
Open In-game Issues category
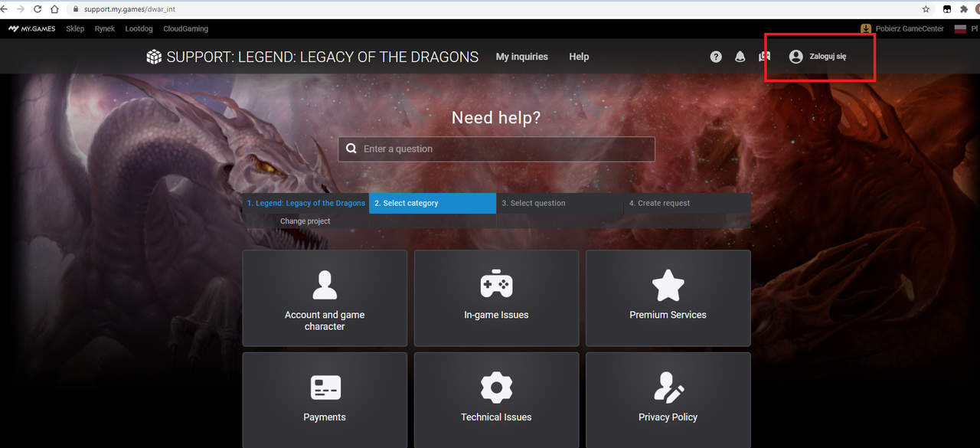coord(496,298)
